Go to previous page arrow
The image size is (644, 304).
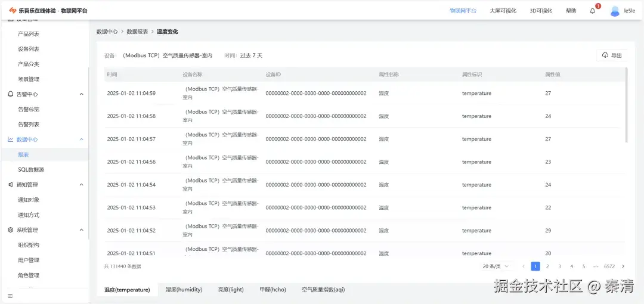524,266
